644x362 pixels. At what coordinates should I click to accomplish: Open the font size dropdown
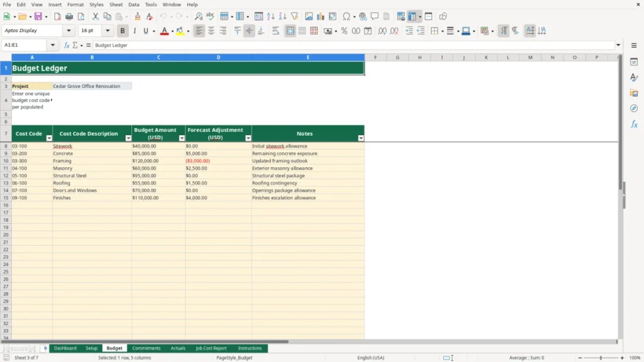click(x=108, y=30)
